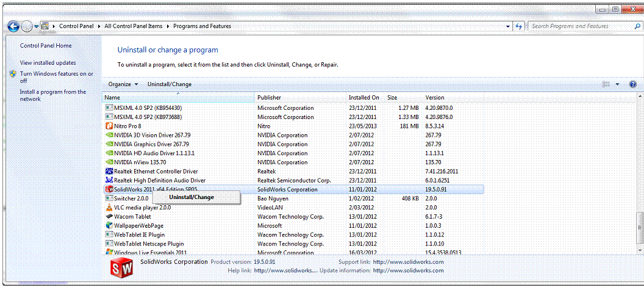This screenshot has width=644, height=287.
Task: Click the NVIDIA HD Audio Driver icon
Action: tap(109, 153)
